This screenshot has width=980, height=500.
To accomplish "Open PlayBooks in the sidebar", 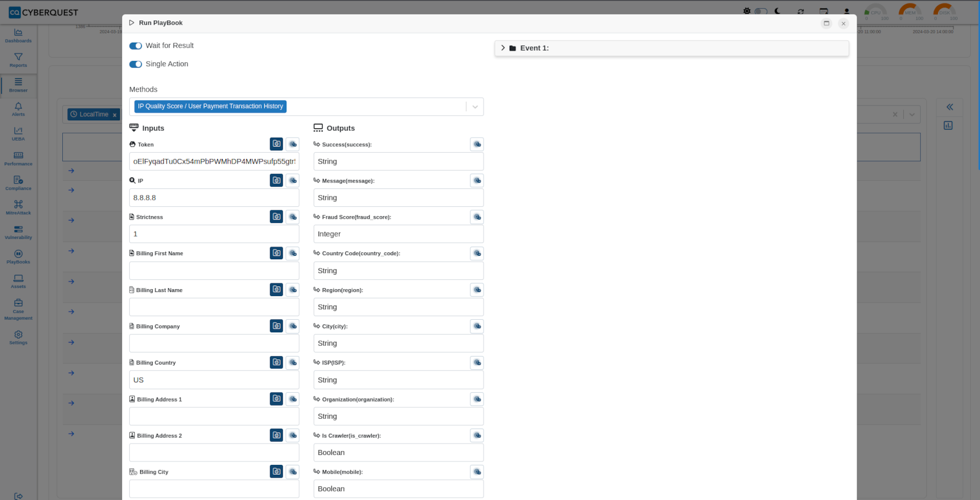I will pos(18,257).
